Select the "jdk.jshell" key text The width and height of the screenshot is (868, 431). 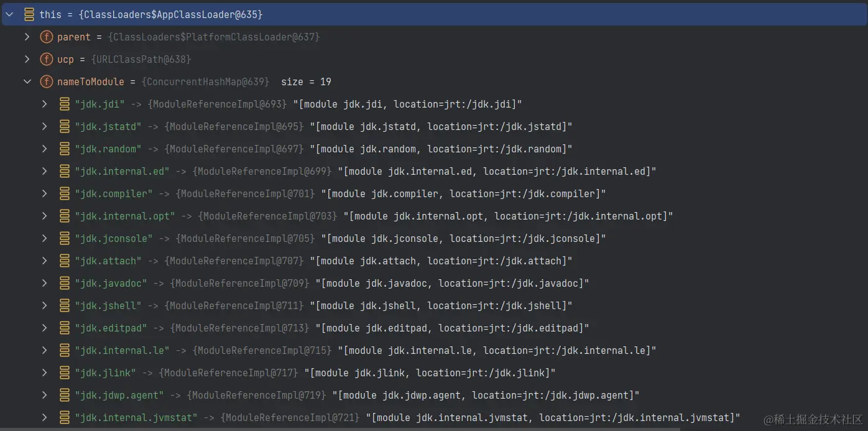[108, 306]
